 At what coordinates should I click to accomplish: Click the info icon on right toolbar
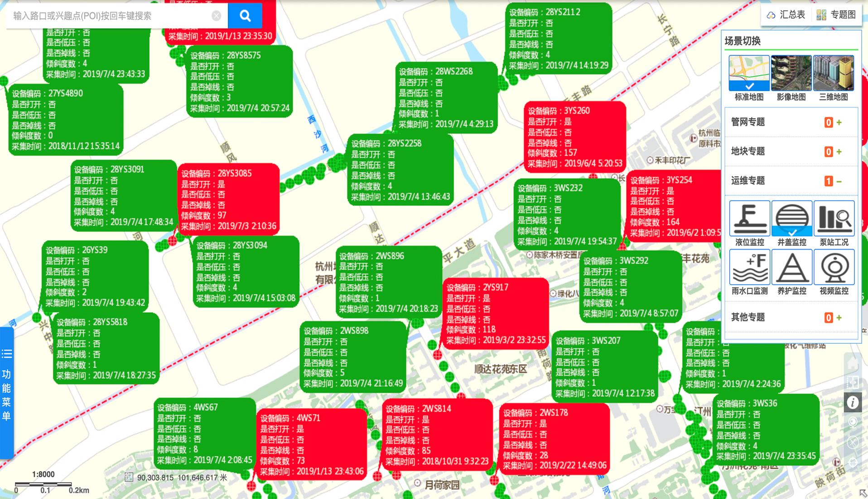pyautogui.click(x=853, y=402)
